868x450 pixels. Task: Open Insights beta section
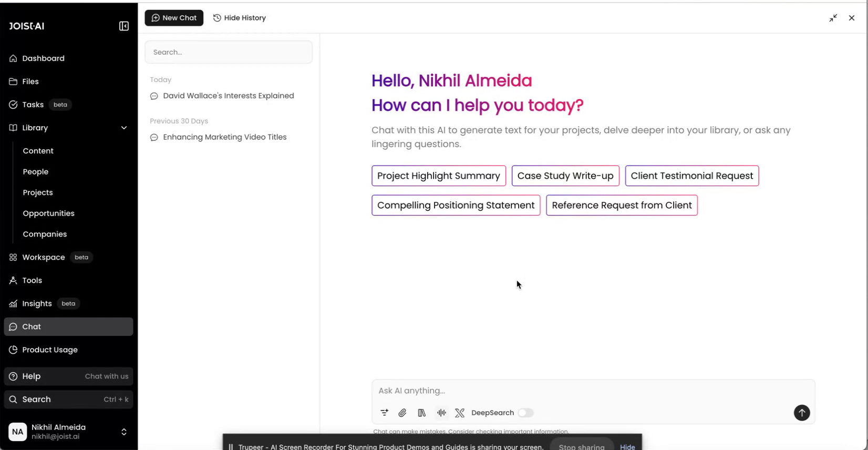68,303
